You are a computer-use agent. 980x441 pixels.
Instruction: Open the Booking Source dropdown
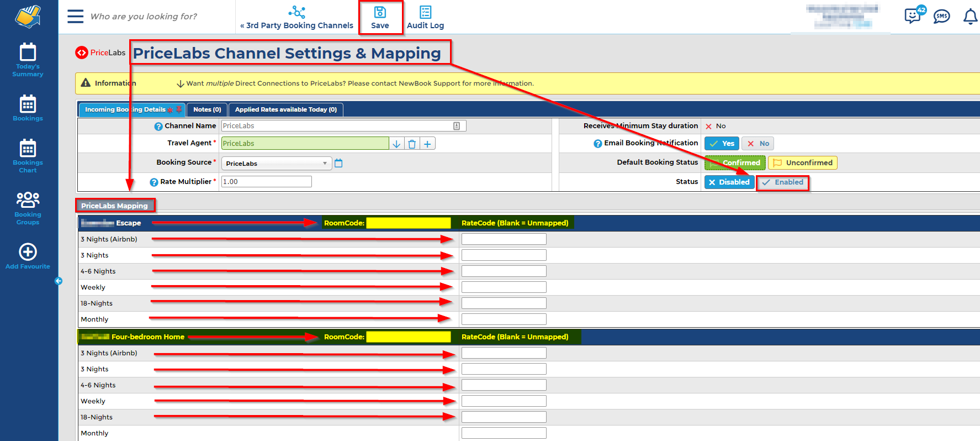[x=277, y=164]
